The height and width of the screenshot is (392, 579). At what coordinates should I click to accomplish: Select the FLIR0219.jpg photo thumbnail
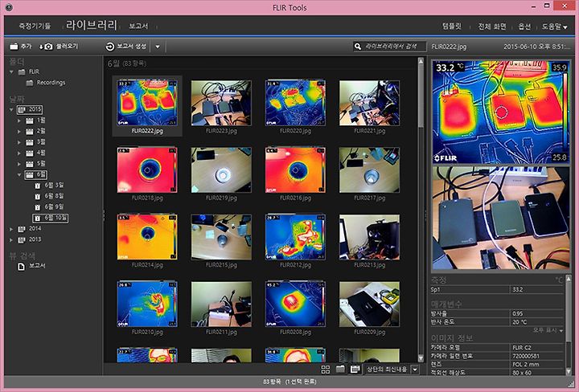click(221, 170)
